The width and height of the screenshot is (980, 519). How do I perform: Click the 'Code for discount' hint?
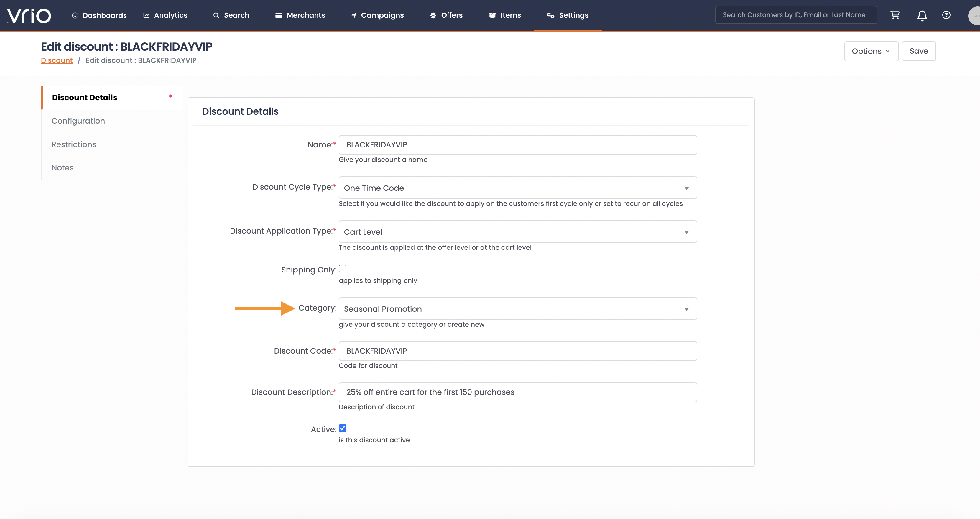coord(368,366)
